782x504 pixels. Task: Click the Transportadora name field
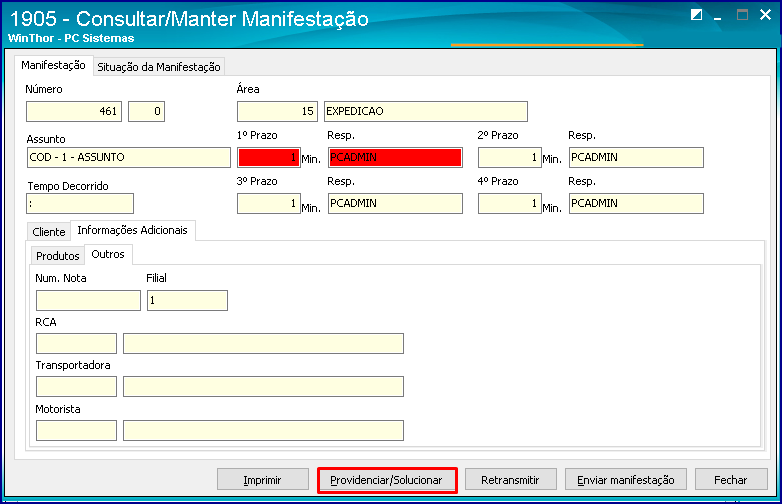click(x=263, y=386)
